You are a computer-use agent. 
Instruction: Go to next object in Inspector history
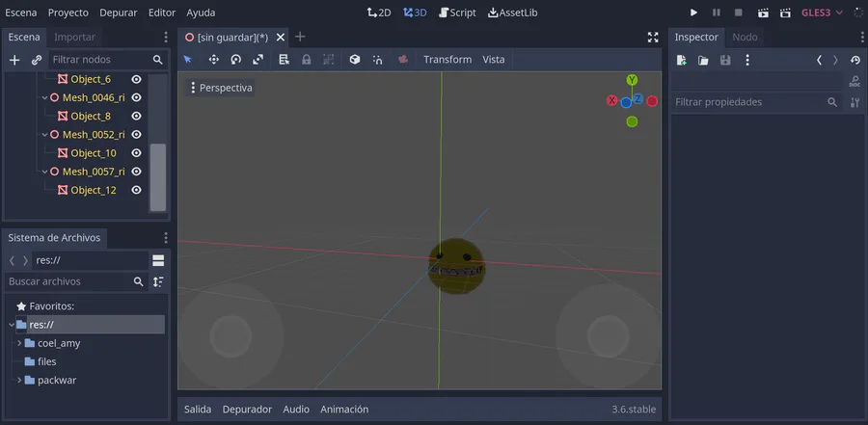click(x=836, y=60)
